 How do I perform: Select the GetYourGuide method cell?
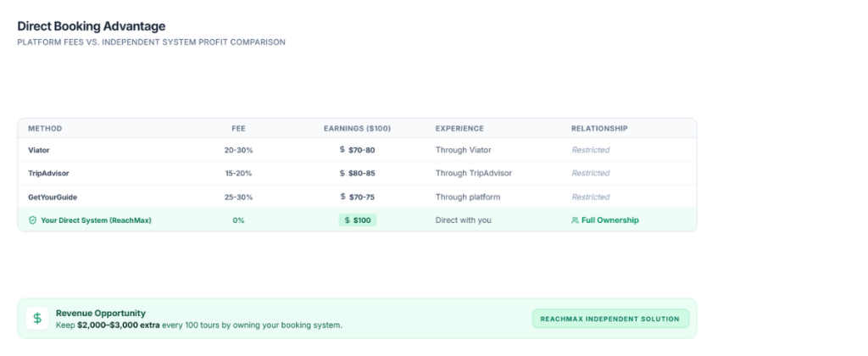[x=53, y=197]
